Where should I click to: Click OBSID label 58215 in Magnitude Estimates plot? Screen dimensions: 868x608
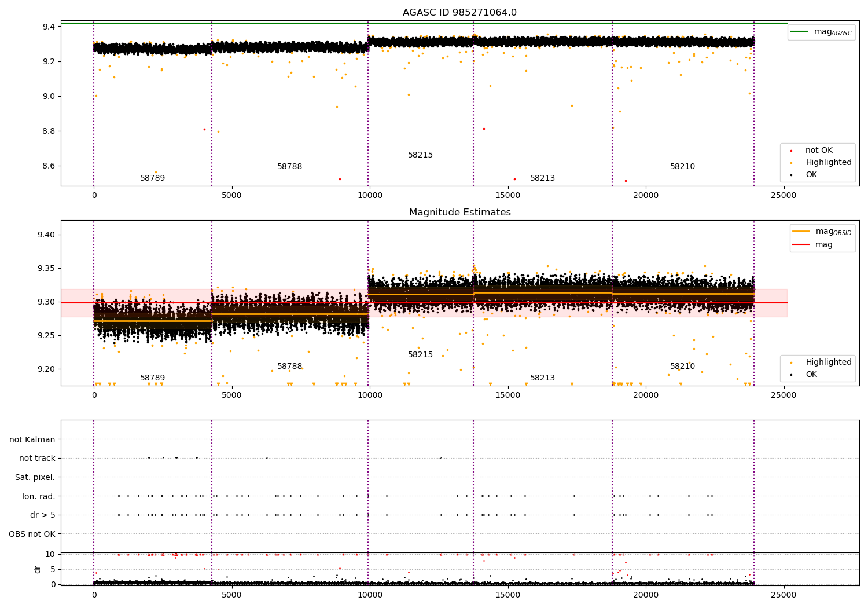tap(420, 355)
